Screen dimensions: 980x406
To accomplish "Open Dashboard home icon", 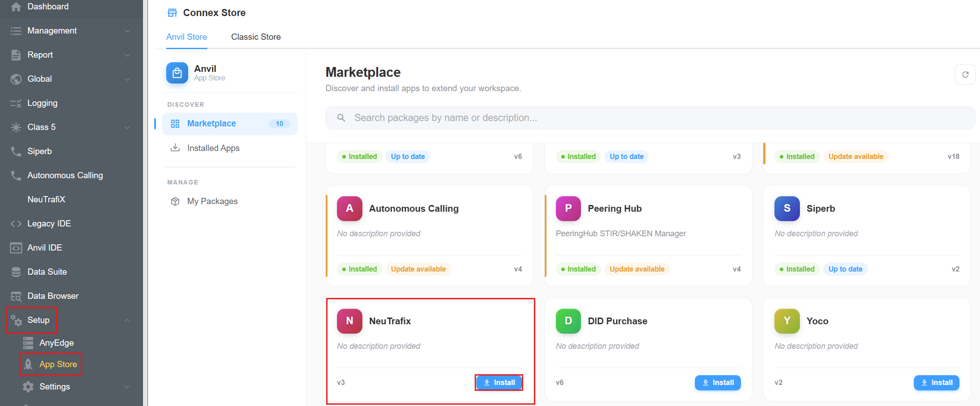I will (x=16, y=7).
